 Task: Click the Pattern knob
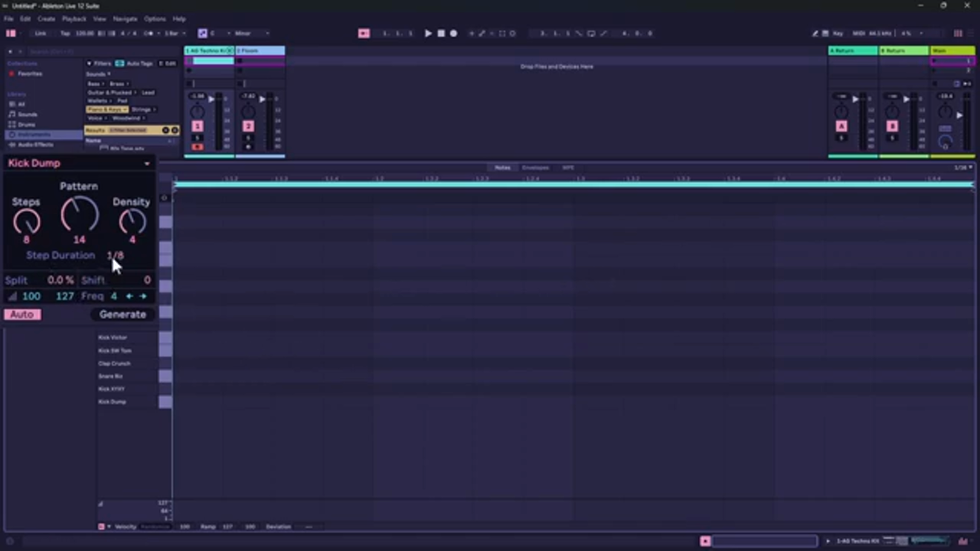pos(80,215)
